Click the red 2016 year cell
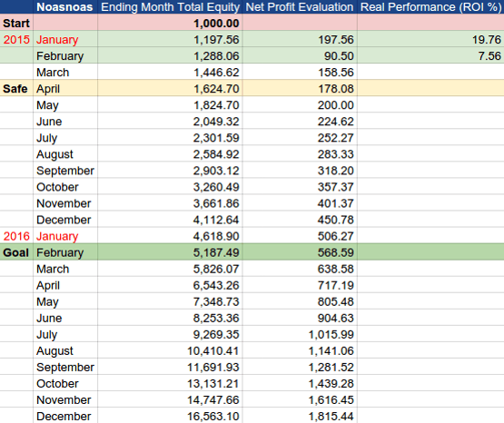The height and width of the screenshot is (423, 504). point(16,236)
